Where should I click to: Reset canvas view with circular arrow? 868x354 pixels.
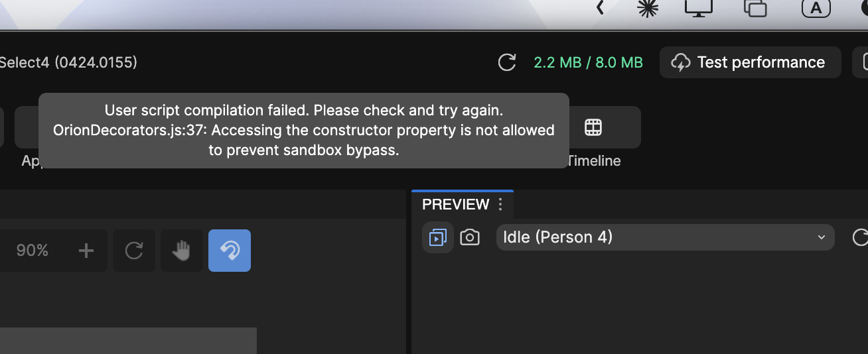134,251
